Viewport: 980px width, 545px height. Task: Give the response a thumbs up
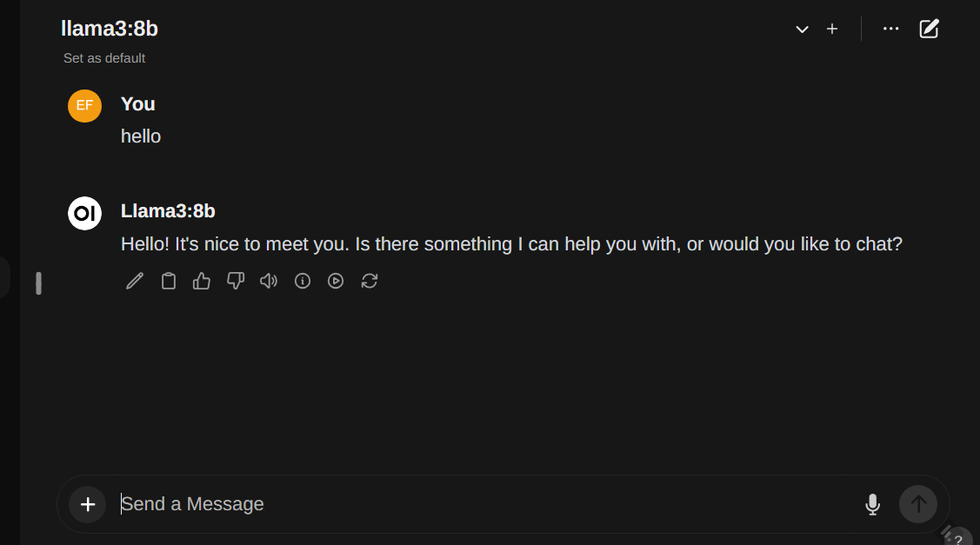(x=202, y=281)
